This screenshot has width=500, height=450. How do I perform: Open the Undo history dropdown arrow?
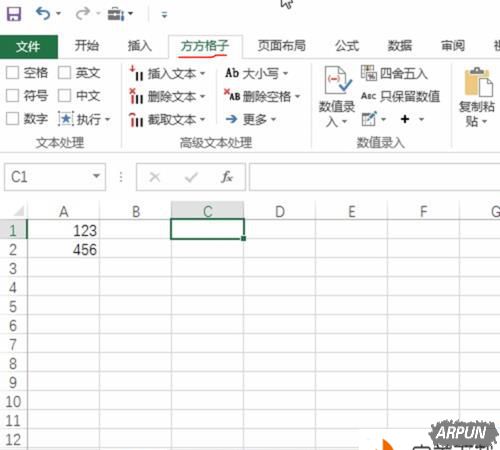pos(59,14)
